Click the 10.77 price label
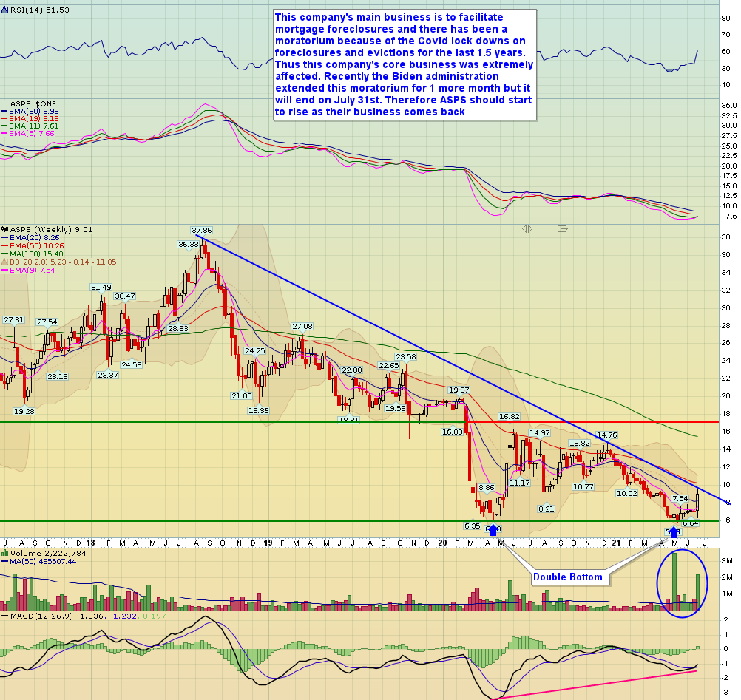The height and width of the screenshot is (700, 741). (583, 486)
